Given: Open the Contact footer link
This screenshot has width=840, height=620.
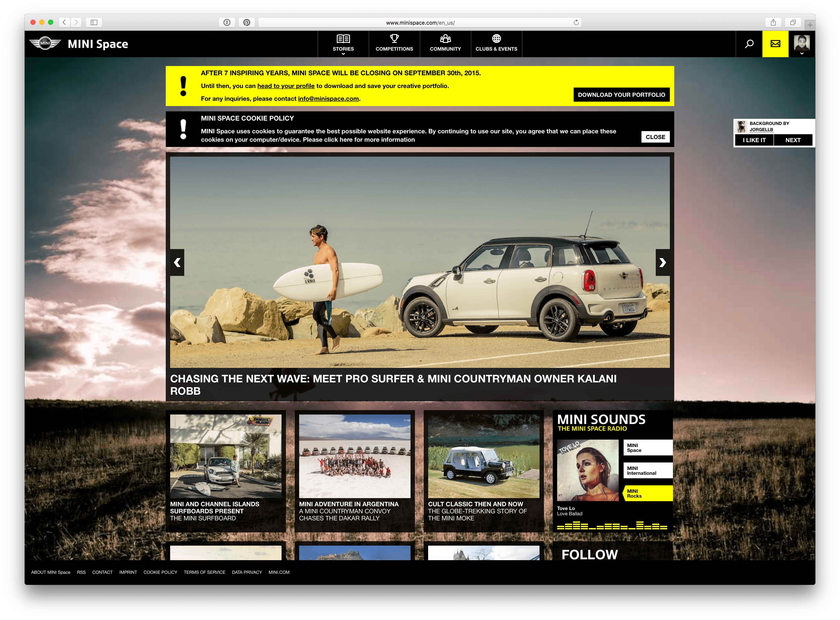Looking at the screenshot, I should point(102,572).
